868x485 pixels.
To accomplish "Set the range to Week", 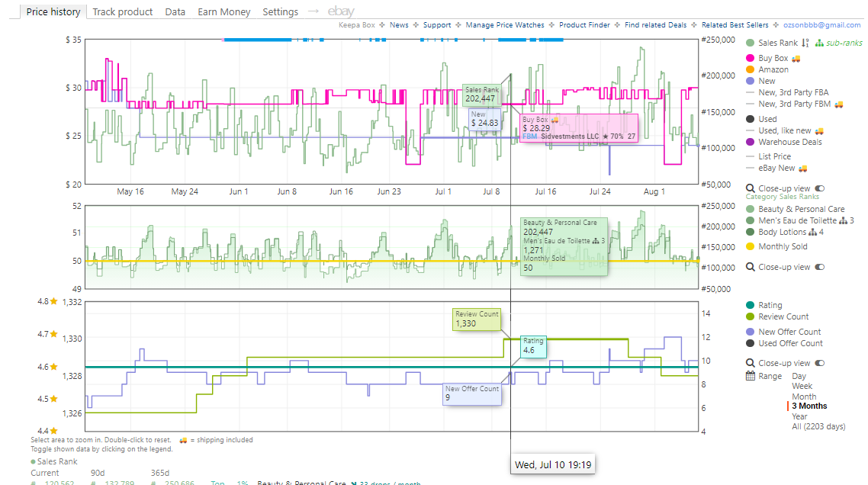I will click(x=802, y=386).
